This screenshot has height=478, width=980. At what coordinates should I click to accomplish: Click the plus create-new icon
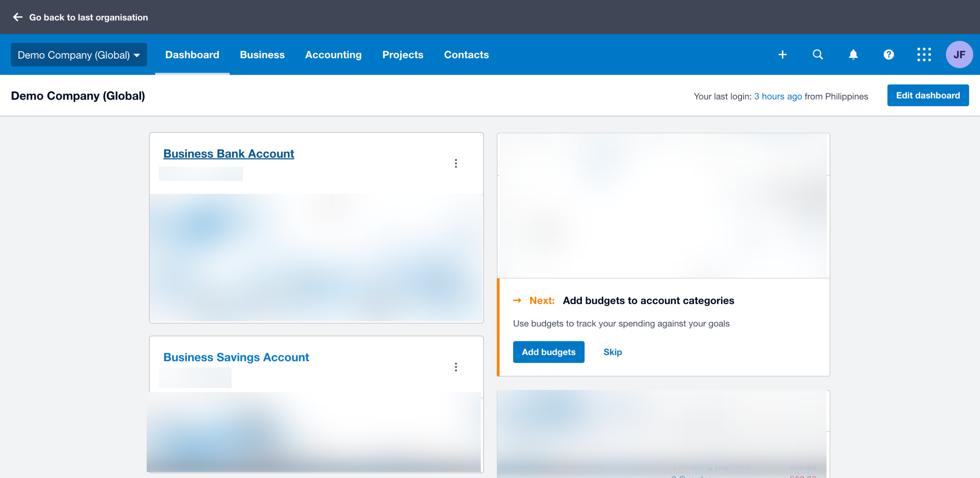pyautogui.click(x=782, y=54)
